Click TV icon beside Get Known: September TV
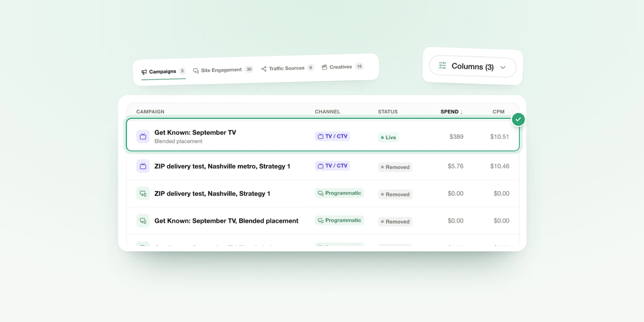Viewport: 644px width, 322px height. [143, 137]
